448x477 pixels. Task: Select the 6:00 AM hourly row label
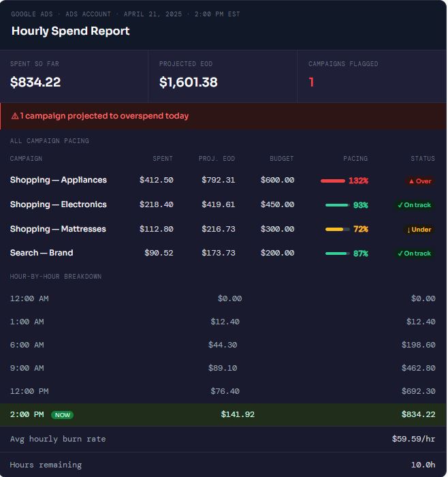tap(27, 345)
